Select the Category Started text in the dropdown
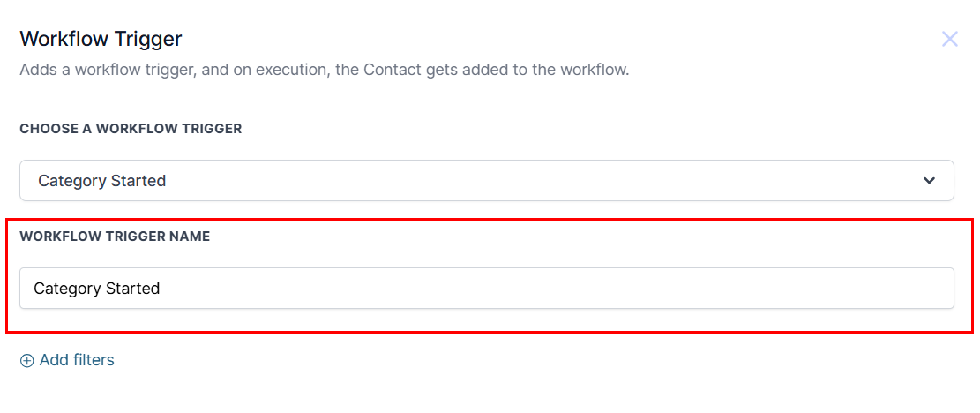The image size is (980, 413). (101, 181)
